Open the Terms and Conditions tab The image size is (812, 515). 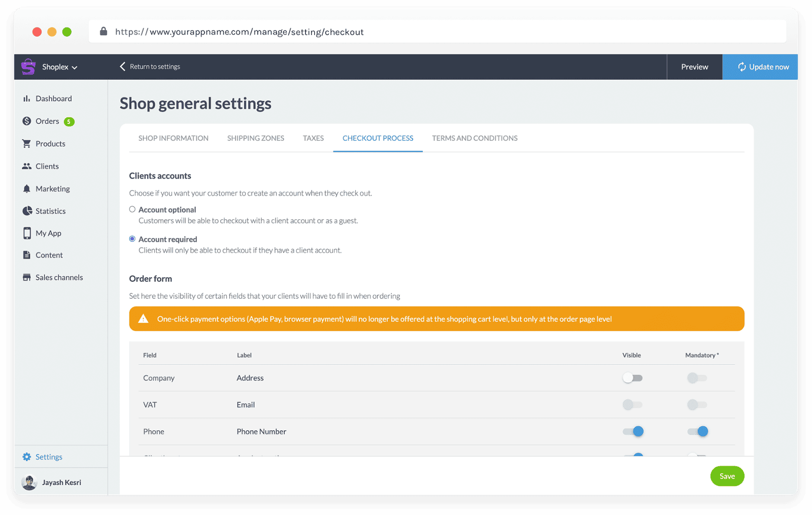coord(475,138)
